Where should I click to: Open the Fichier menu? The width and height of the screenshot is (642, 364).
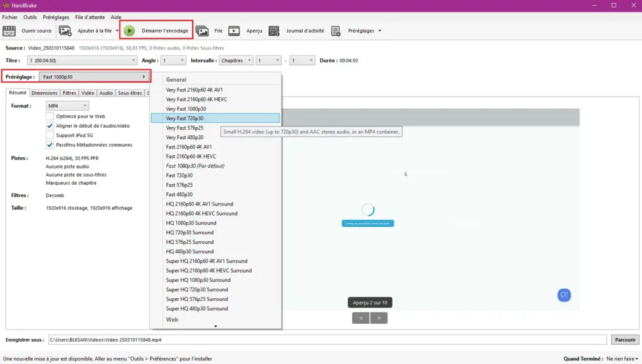10,17
